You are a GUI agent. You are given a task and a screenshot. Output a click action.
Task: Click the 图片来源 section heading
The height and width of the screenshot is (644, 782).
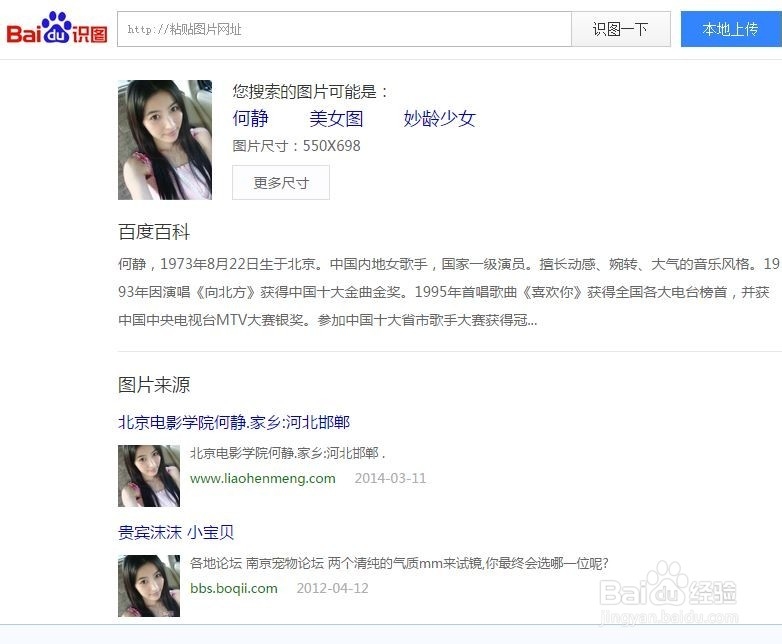point(154,385)
